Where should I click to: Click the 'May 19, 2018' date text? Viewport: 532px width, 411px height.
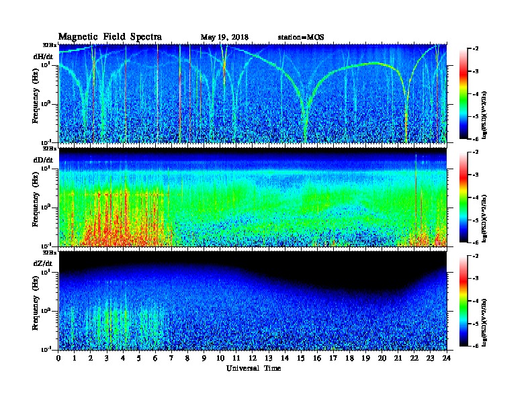[x=224, y=38]
